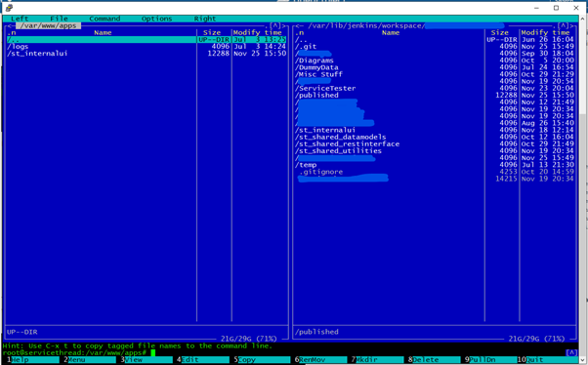The width and height of the screenshot is (588, 365).
Task: Maximize the terminal window
Action: point(557,8)
